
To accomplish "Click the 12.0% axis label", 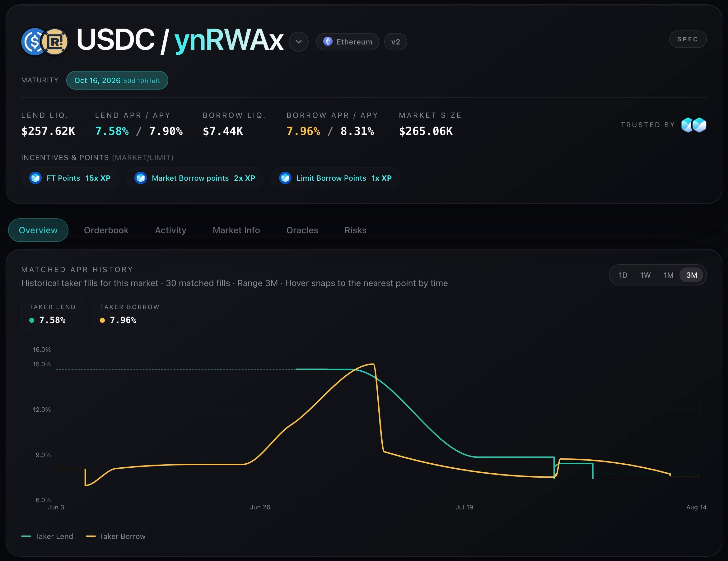I will point(42,410).
